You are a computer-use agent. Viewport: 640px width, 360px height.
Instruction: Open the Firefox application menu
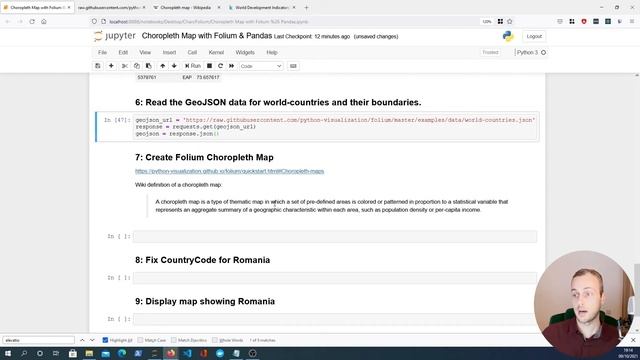point(632,21)
